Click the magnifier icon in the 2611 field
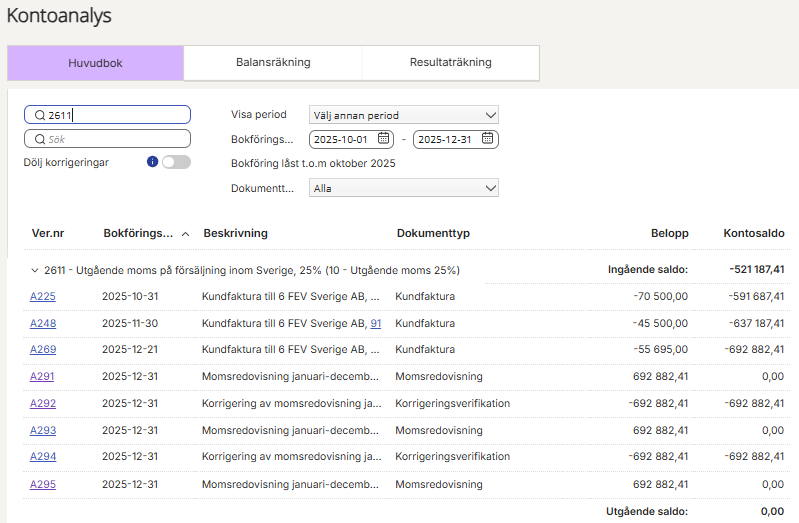Image resolution: width=799 pixels, height=523 pixels. pos(40,115)
